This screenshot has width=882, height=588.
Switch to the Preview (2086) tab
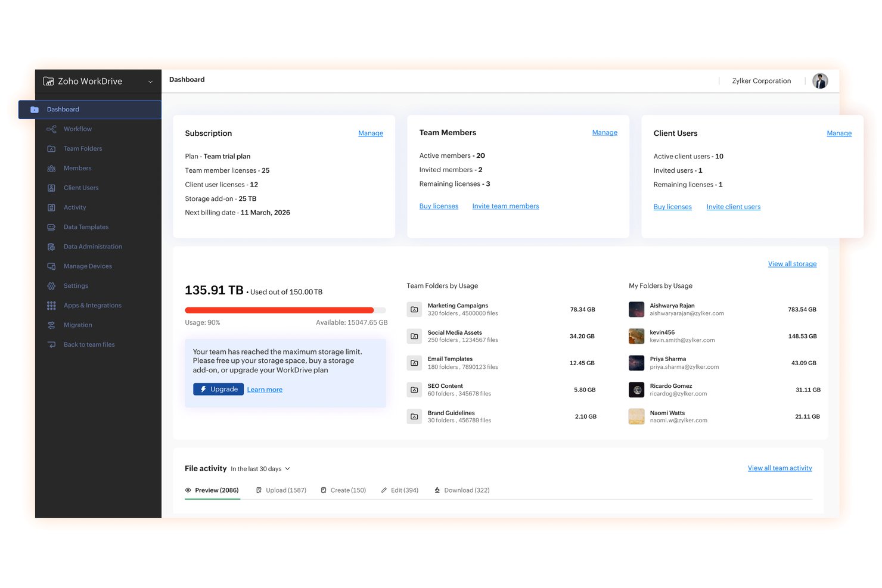[212, 490]
